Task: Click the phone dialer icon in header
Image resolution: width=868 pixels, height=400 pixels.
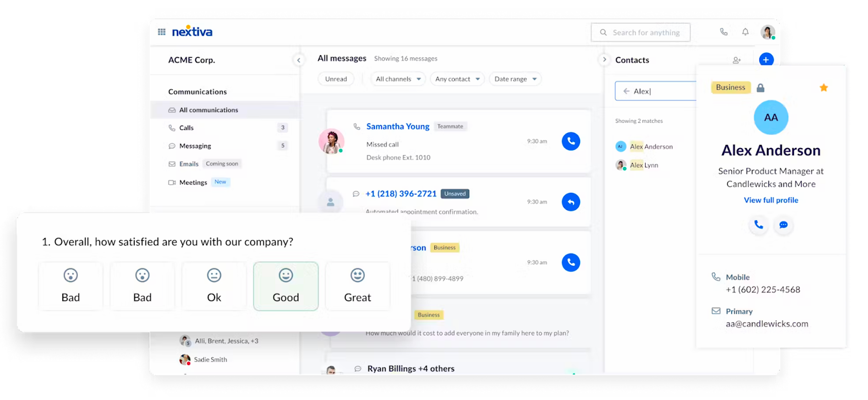Action: click(724, 32)
